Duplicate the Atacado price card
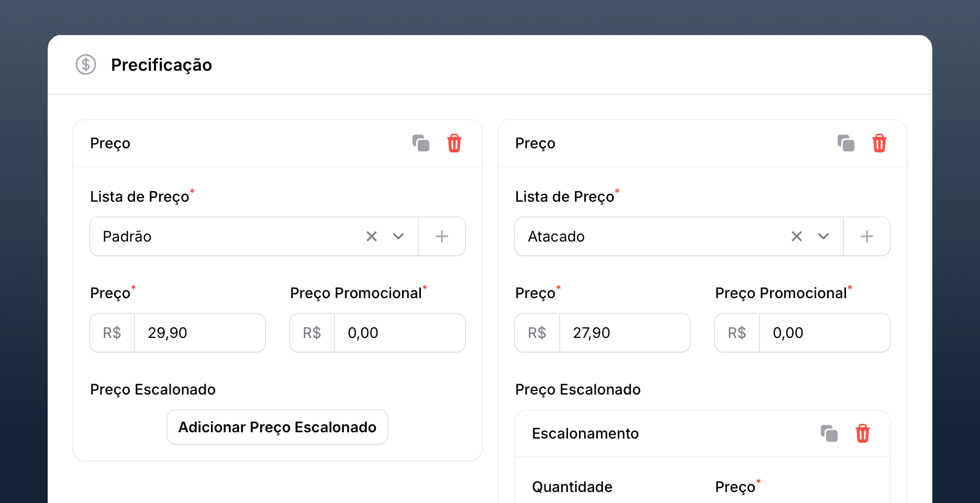The image size is (980, 503). click(846, 143)
